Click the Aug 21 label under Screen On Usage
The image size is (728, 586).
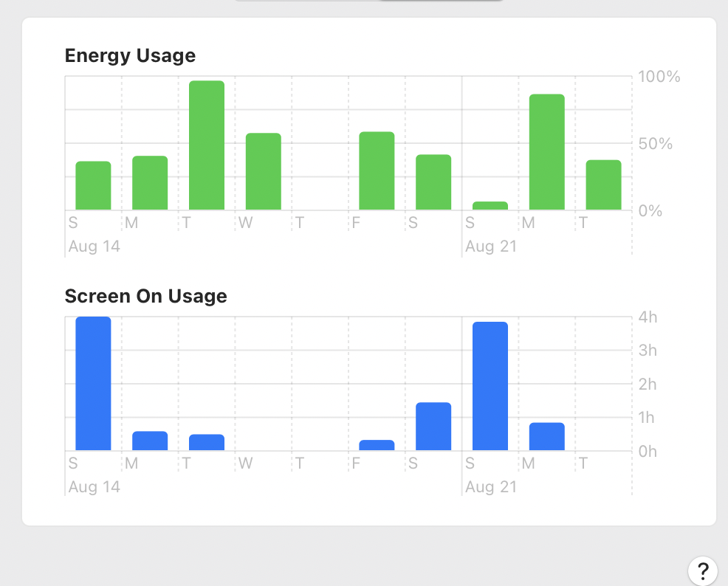(x=491, y=486)
